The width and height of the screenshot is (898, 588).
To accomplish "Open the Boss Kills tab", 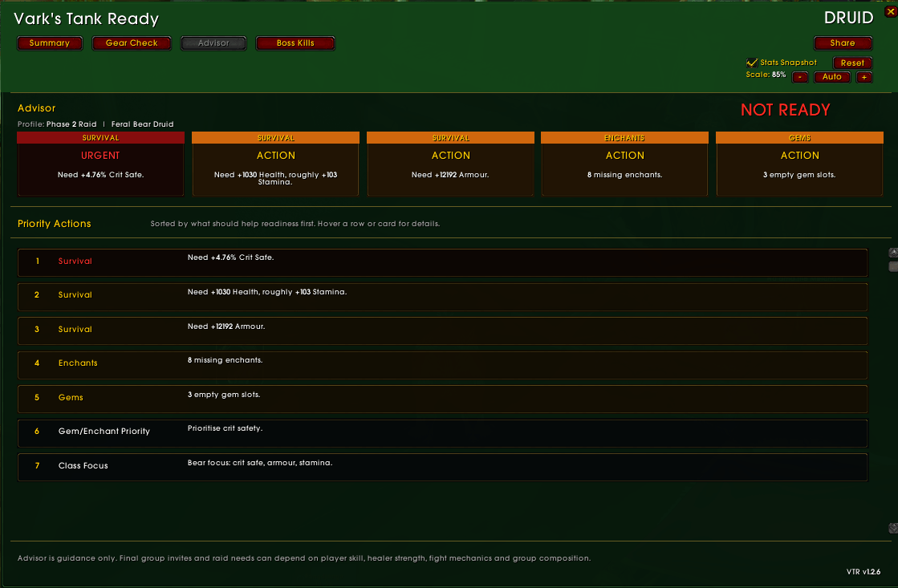I will pos(295,43).
